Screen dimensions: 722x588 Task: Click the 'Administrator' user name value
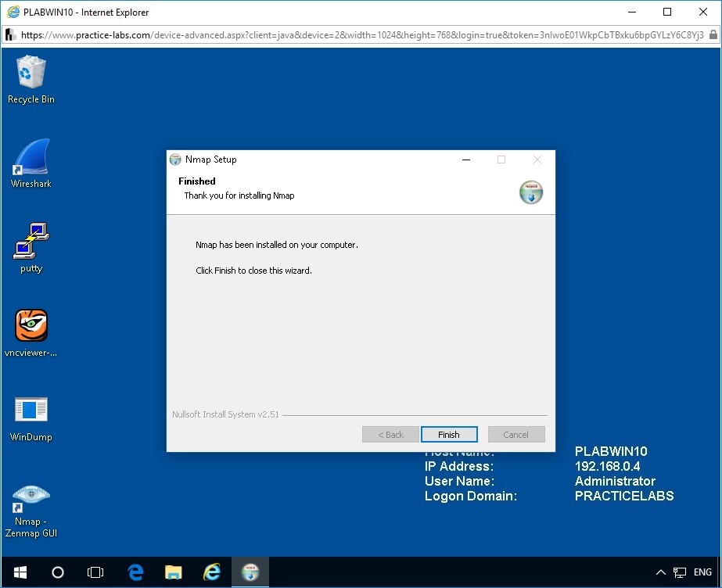pos(615,481)
